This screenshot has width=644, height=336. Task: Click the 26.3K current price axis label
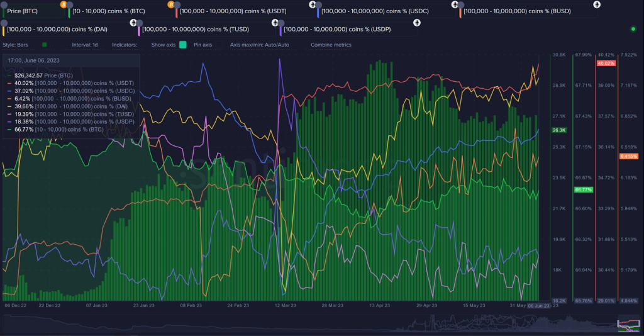coord(559,130)
